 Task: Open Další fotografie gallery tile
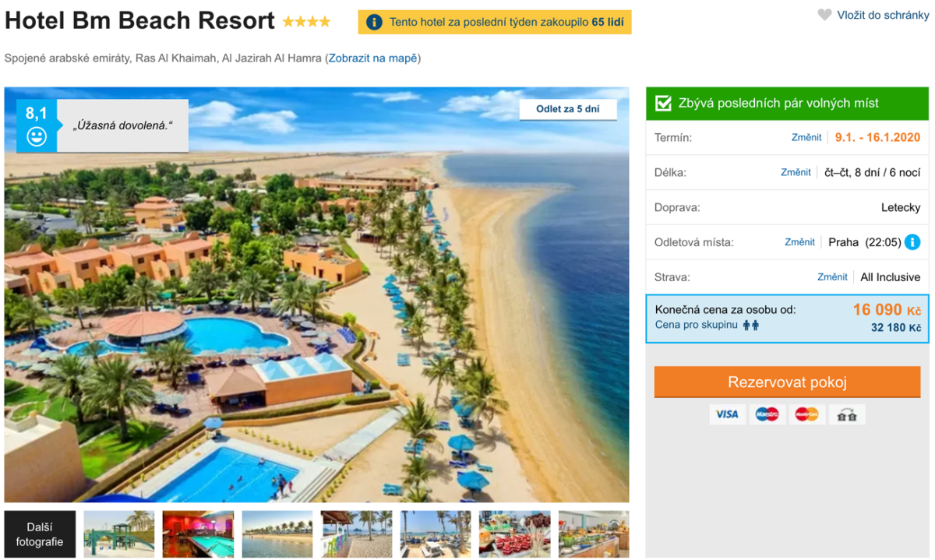(40, 534)
